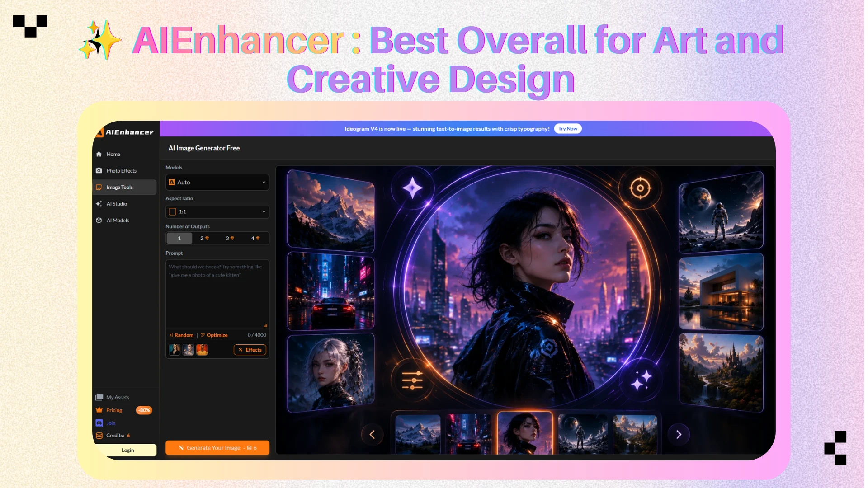Open the Aspect ratio 1:1 dropdown
The height and width of the screenshot is (488, 868).
[x=217, y=212]
